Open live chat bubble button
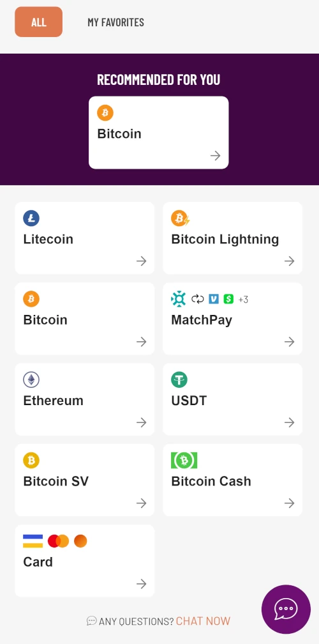The width and height of the screenshot is (319, 644). [x=286, y=609]
